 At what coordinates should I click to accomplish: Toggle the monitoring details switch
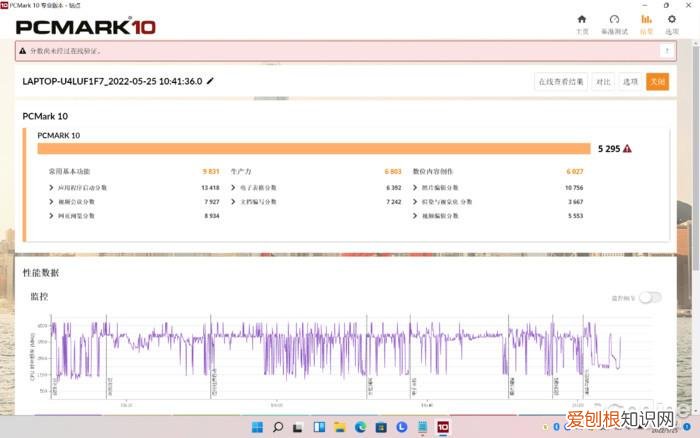tap(650, 297)
